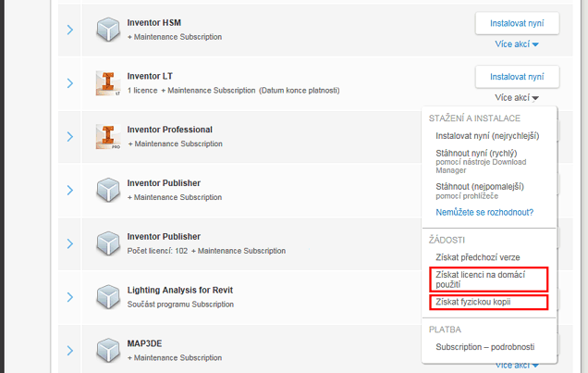Click the 'Inventor Professional' product name

(x=169, y=130)
